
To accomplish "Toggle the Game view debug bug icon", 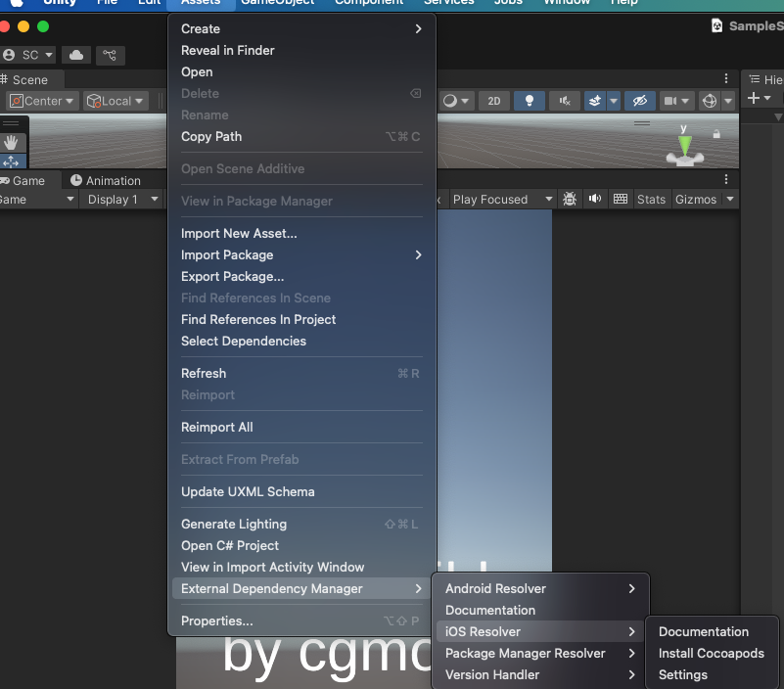I will (570, 199).
